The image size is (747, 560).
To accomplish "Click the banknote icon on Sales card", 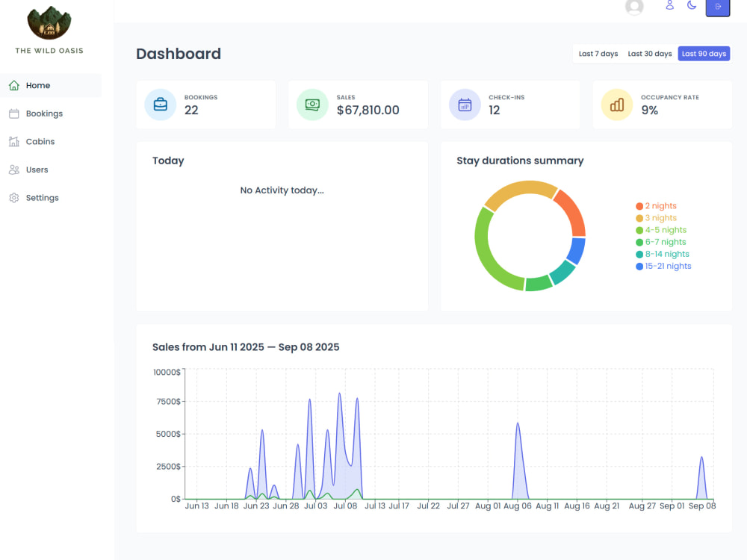I will coord(312,105).
